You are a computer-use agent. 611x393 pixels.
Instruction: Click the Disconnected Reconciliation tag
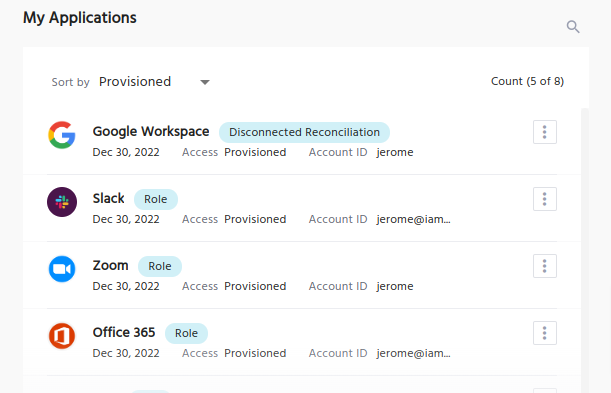pos(304,132)
